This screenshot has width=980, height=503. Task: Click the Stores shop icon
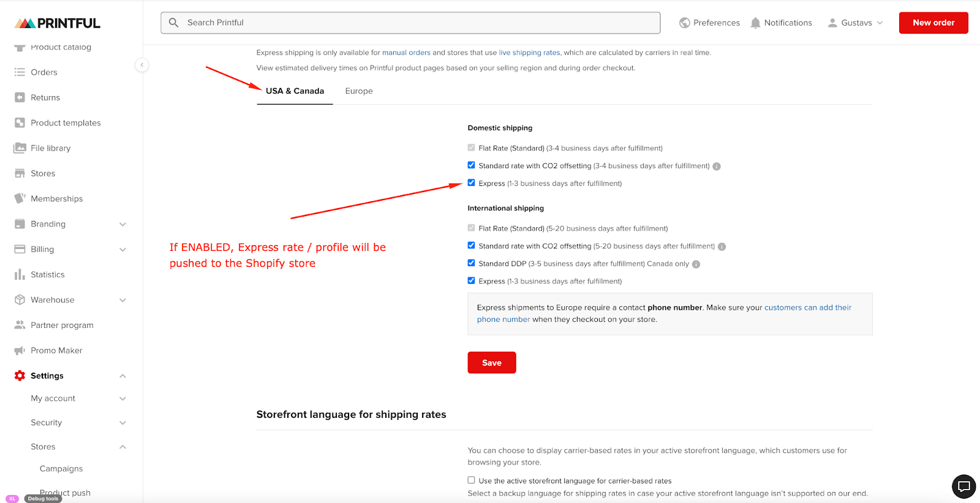click(x=20, y=173)
